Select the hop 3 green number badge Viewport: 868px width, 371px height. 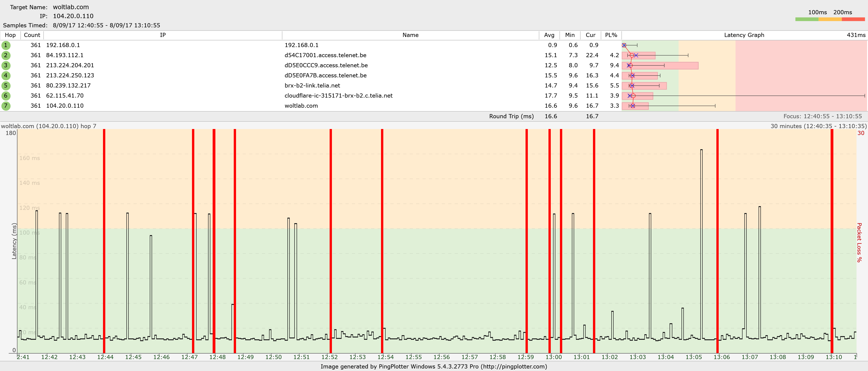pyautogui.click(x=6, y=65)
